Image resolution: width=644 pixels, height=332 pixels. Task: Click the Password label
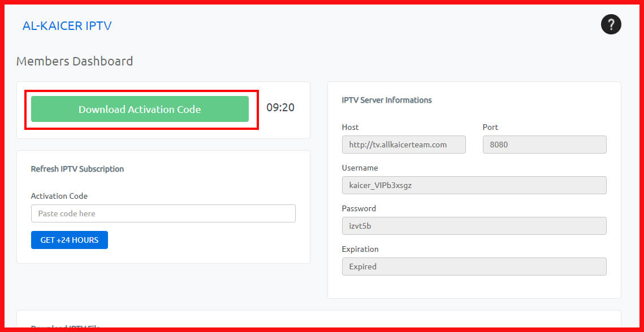pos(358,208)
